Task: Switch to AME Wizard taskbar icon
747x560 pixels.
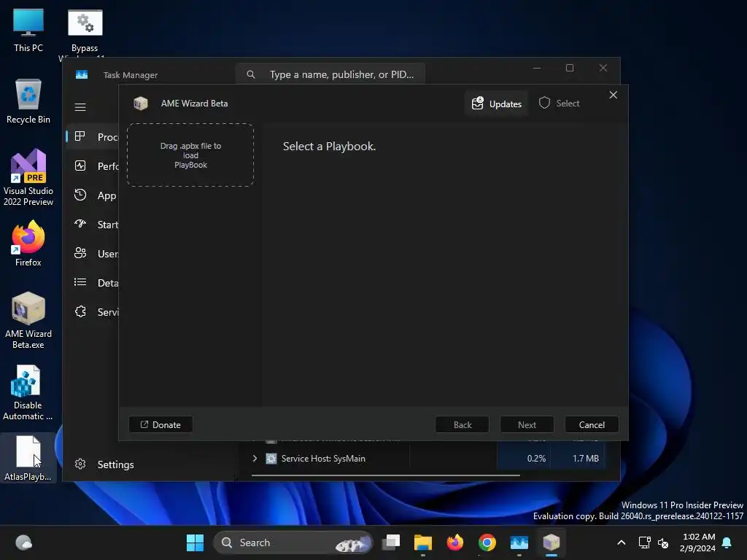Action: [551, 542]
